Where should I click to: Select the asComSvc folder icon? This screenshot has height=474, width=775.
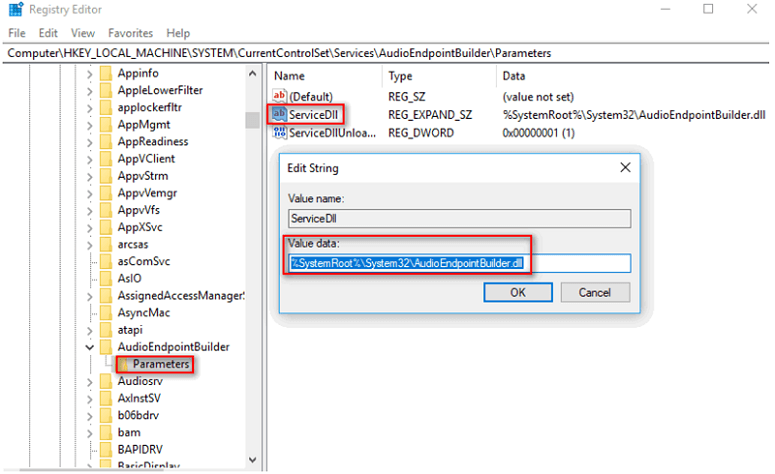(106, 261)
